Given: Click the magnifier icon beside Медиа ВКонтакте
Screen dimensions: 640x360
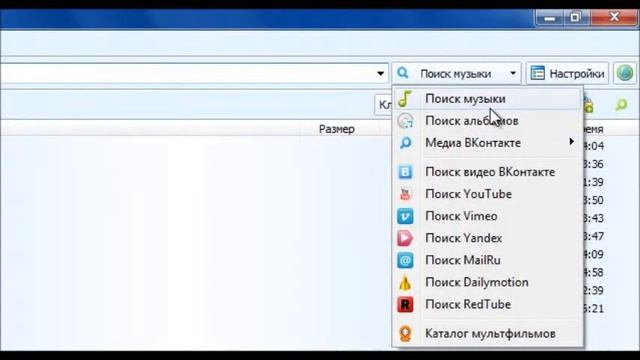Looking at the screenshot, I should pyautogui.click(x=405, y=143).
